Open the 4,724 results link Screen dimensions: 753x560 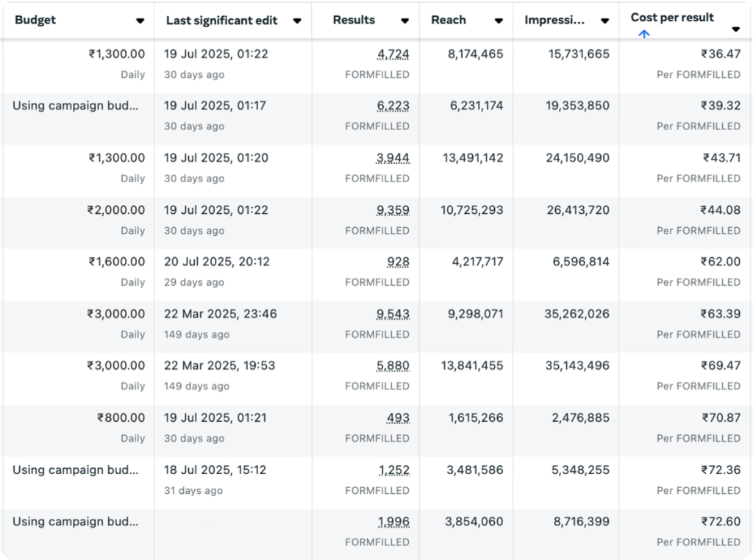(x=393, y=54)
